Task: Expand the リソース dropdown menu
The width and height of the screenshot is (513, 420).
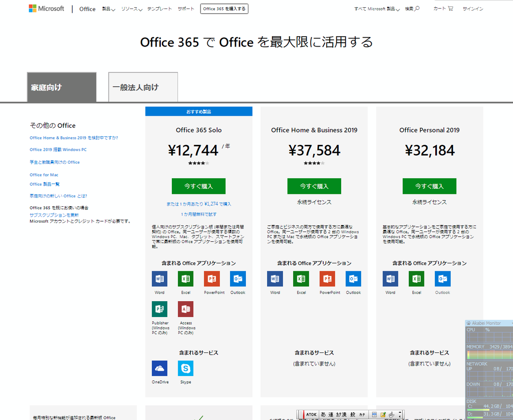Action: pos(132,9)
